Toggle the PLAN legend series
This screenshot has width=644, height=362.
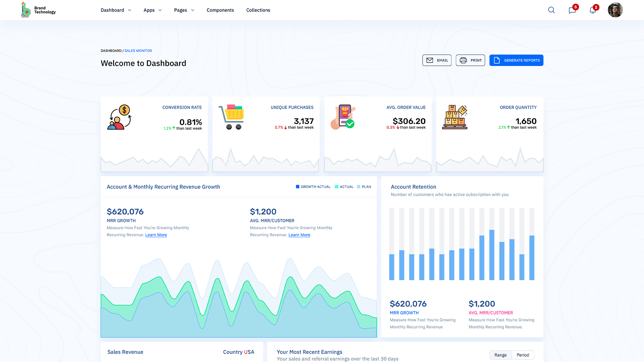tap(364, 187)
